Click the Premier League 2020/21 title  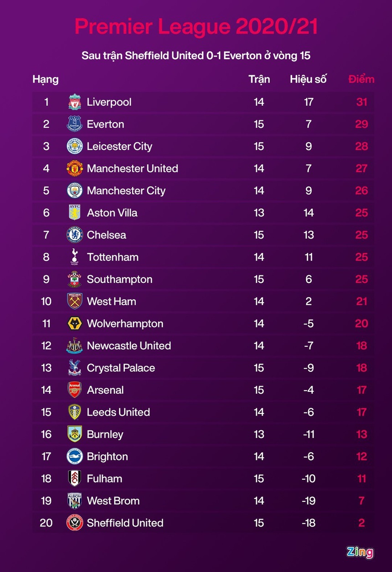pos(196,27)
